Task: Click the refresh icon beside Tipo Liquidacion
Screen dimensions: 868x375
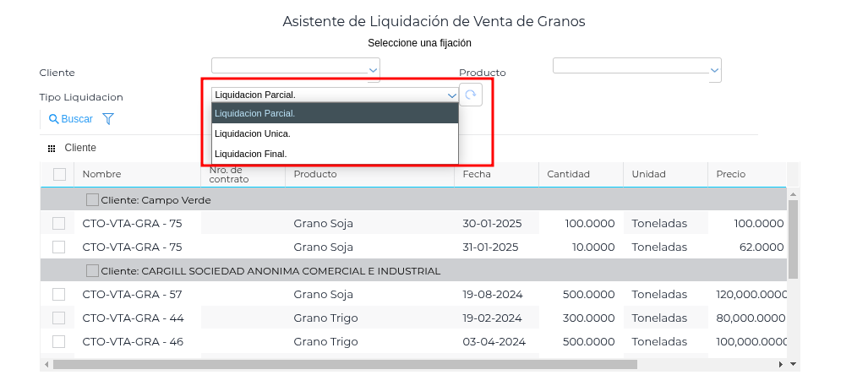Action: 471,95
